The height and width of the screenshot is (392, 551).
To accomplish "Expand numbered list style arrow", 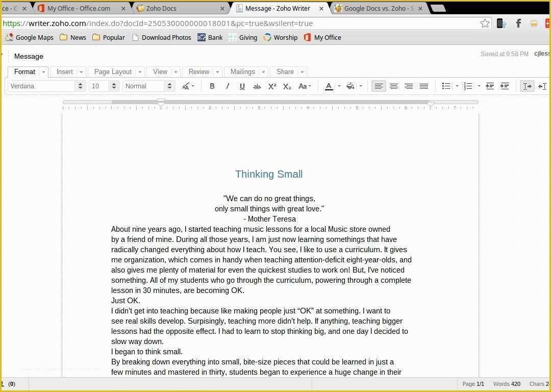I will [x=479, y=86].
